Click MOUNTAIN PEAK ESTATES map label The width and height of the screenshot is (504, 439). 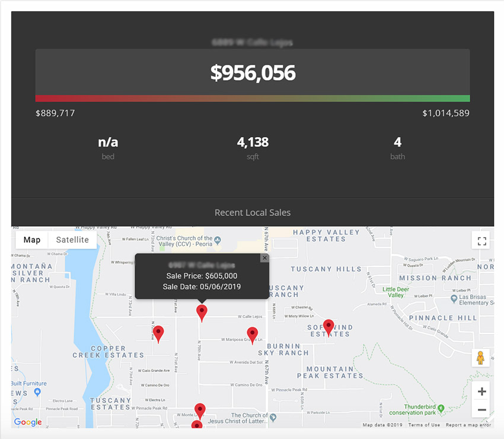point(330,373)
